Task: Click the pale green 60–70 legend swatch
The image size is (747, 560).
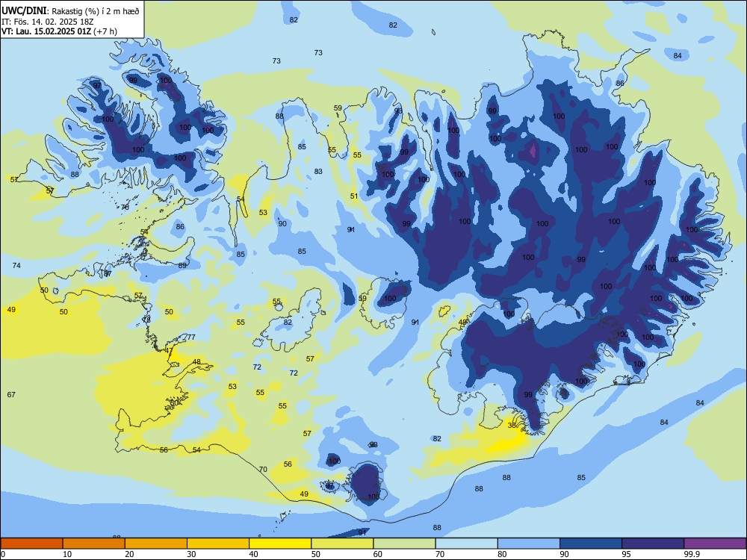Action: 404,544
